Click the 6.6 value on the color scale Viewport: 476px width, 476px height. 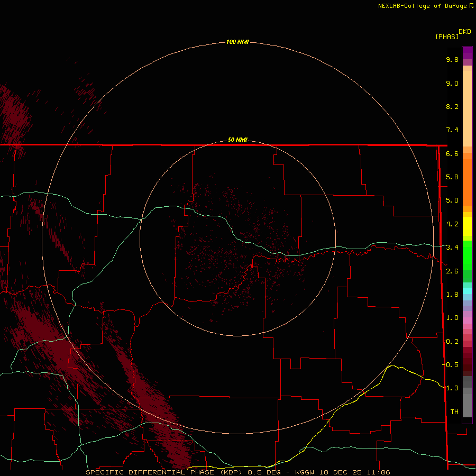click(x=452, y=153)
